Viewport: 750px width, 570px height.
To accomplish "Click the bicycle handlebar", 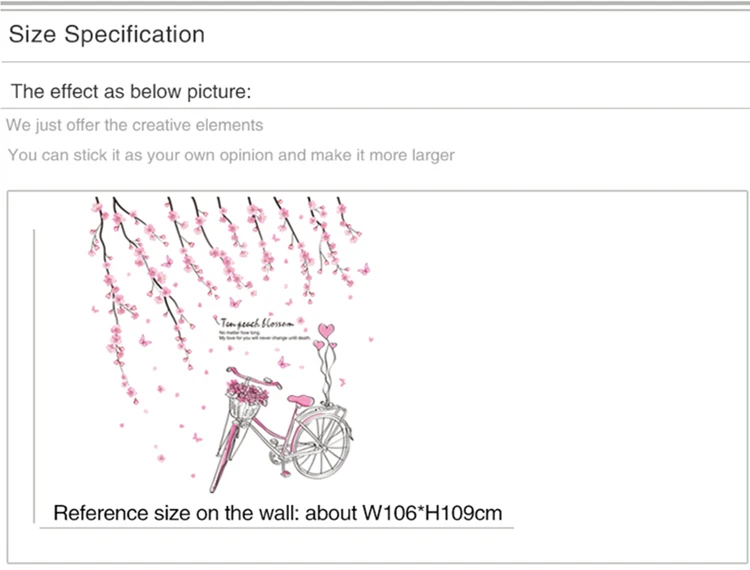I will coord(254,377).
